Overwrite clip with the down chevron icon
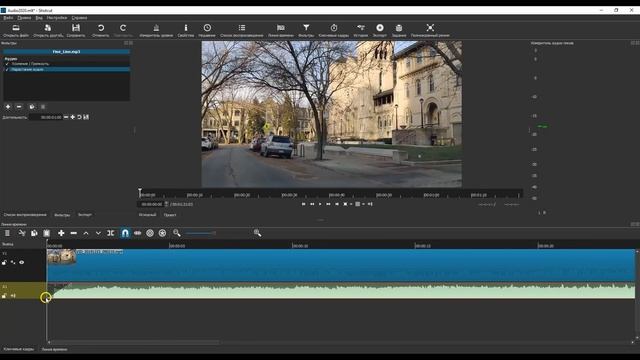The width and height of the screenshot is (640, 360). click(98, 233)
